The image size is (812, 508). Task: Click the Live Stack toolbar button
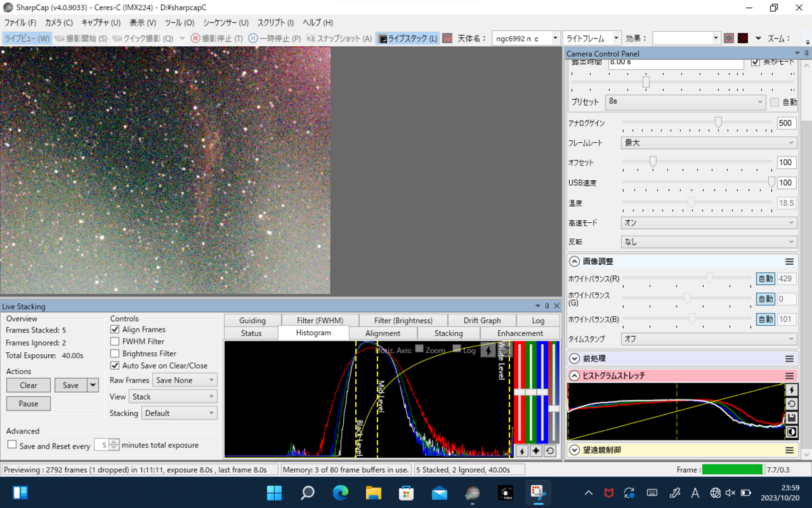click(408, 39)
